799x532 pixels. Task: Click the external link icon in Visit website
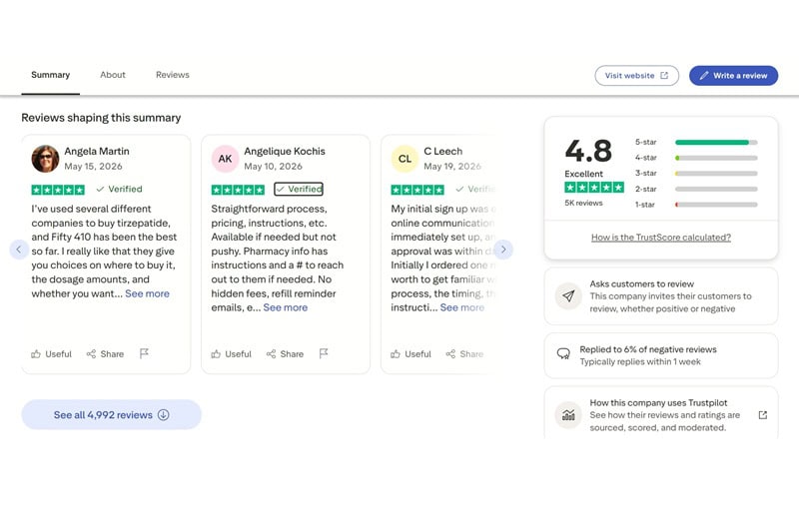[664, 75]
